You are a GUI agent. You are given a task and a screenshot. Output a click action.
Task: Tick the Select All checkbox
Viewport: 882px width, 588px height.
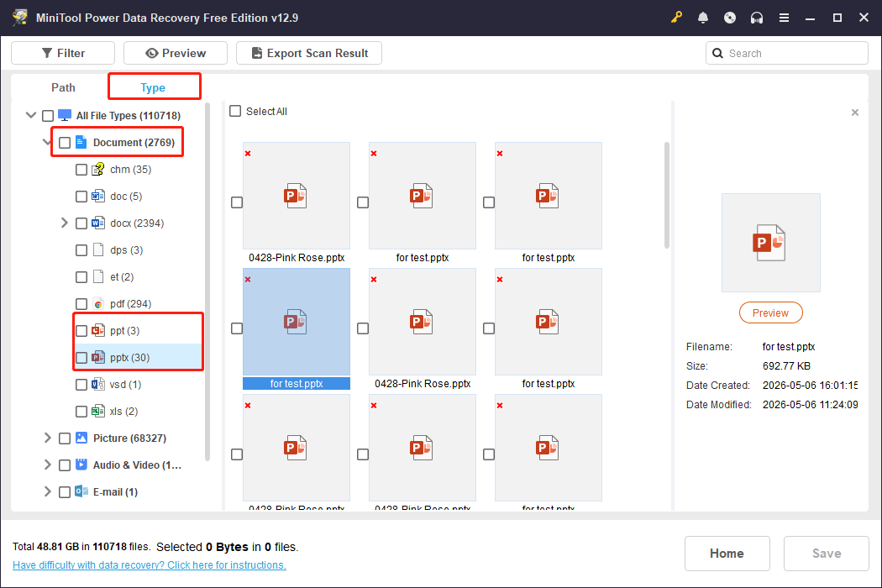[235, 111]
